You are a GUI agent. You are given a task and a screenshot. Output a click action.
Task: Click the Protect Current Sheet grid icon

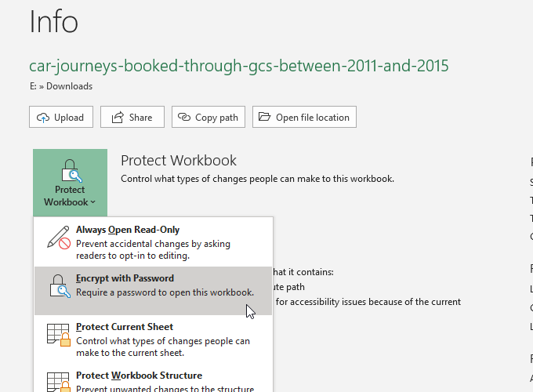point(58,335)
